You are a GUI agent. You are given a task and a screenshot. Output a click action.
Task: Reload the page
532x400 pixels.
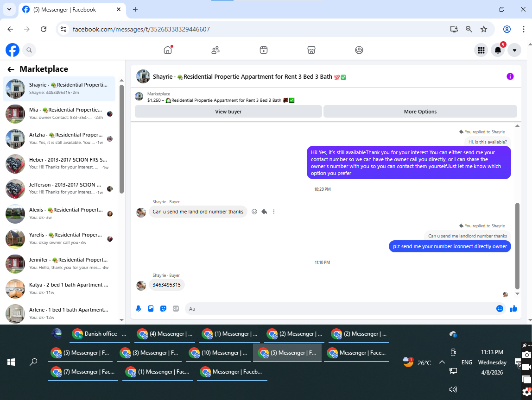[x=44, y=29]
